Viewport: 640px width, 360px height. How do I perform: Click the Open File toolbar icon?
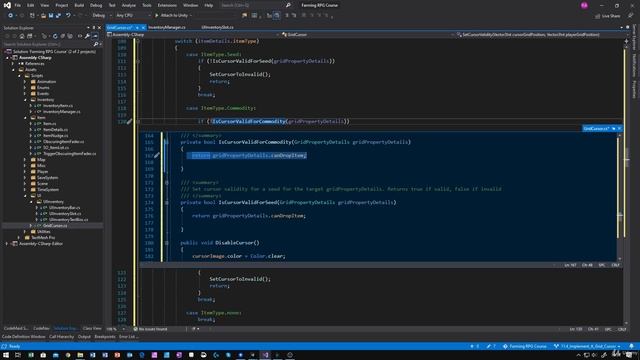(43, 16)
